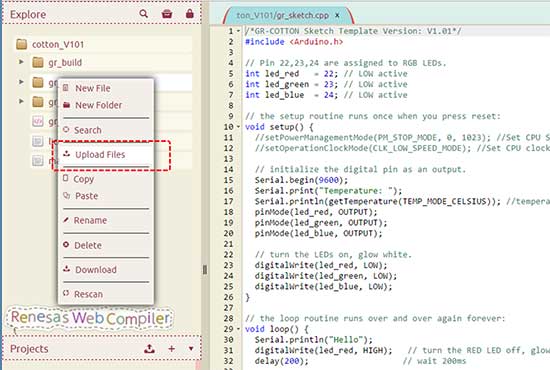Click the Copy icon in context menu

(65, 178)
